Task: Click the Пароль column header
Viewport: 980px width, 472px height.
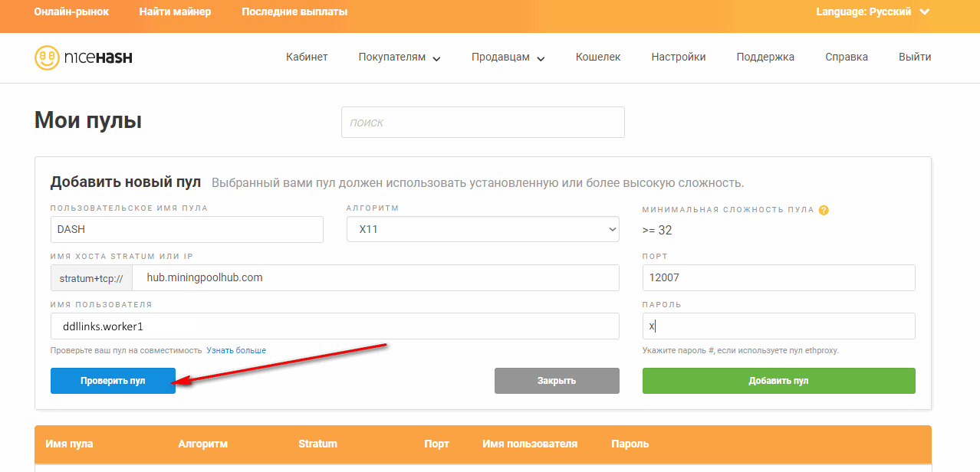Action: (630, 444)
